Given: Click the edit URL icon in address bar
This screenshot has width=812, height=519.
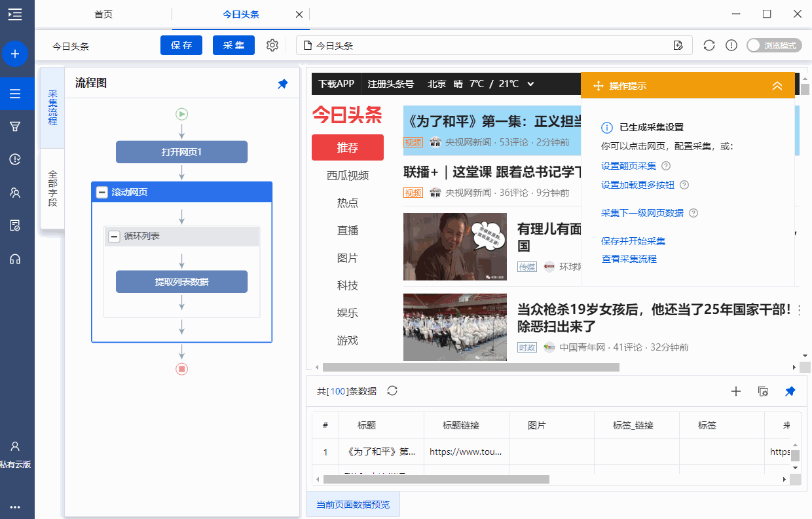Looking at the screenshot, I should click(x=678, y=45).
